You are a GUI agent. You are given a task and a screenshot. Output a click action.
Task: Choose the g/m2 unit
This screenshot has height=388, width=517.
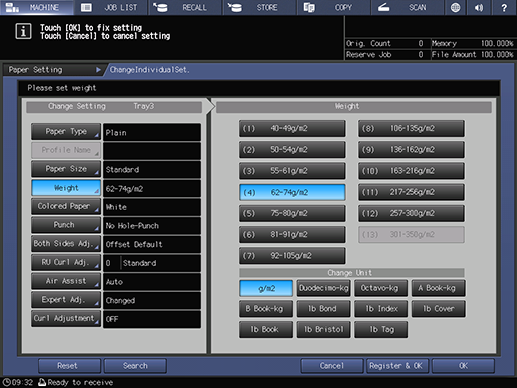266,288
